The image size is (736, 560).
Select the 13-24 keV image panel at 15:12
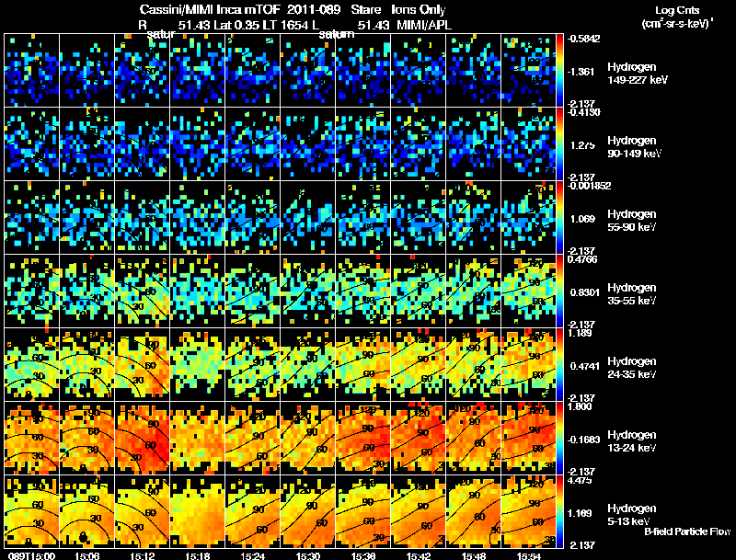point(143,438)
